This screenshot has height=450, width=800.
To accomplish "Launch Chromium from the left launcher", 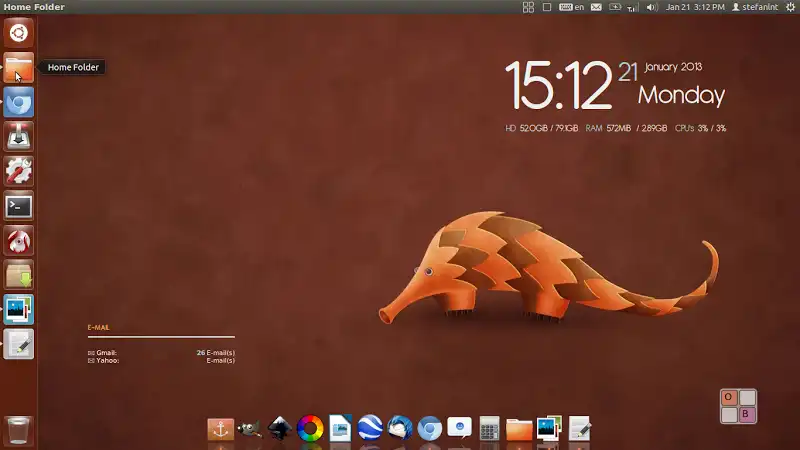I will point(18,102).
